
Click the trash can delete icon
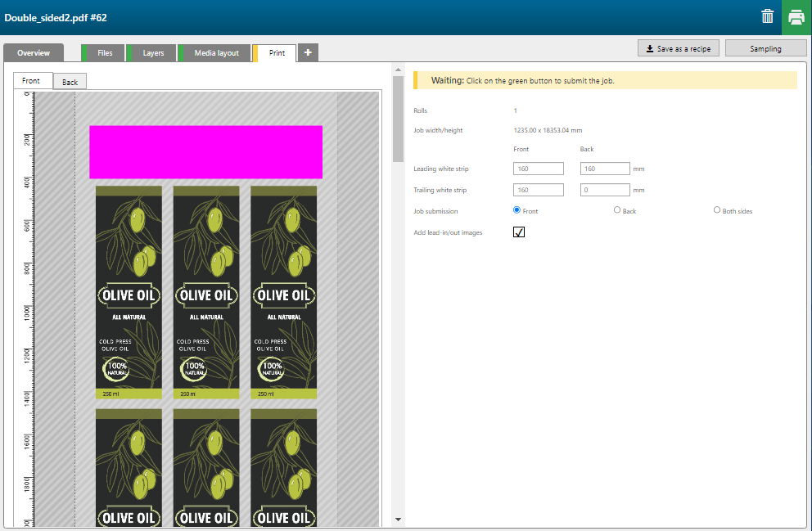[x=767, y=17]
